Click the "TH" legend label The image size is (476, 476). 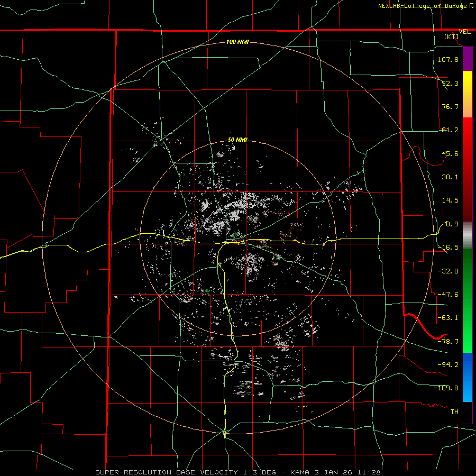click(454, 412)
